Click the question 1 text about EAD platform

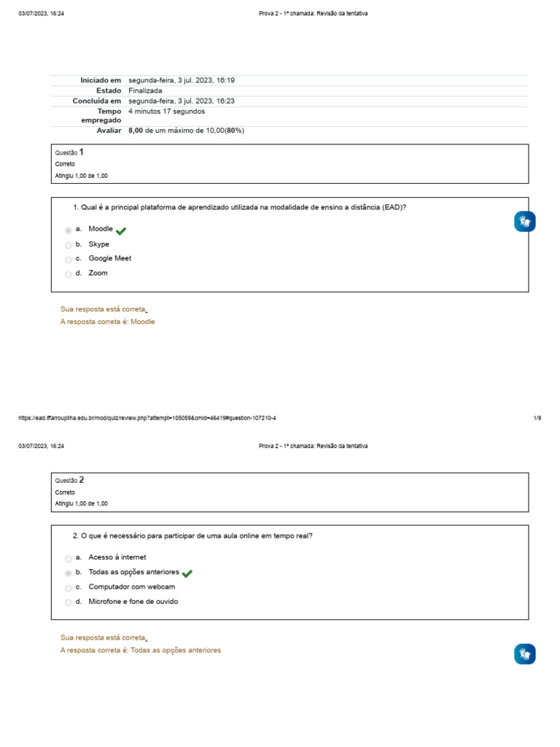coord(240,207)
